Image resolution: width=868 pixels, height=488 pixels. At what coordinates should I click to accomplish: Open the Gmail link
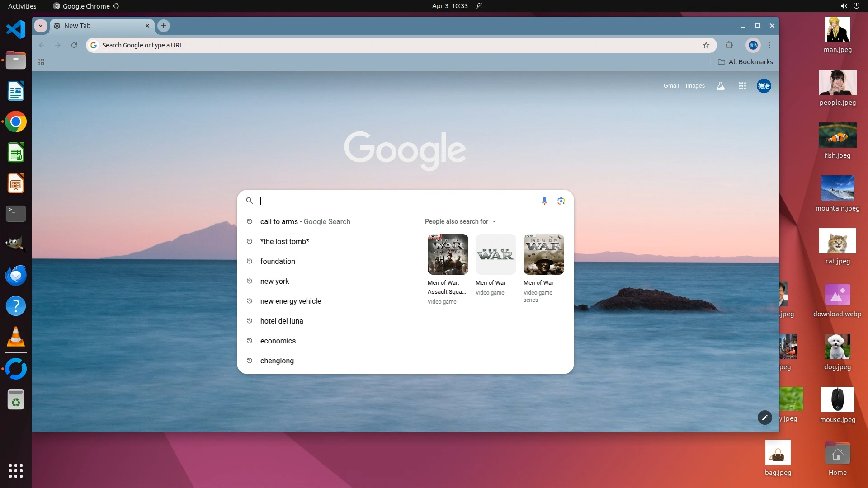[671, 86]
